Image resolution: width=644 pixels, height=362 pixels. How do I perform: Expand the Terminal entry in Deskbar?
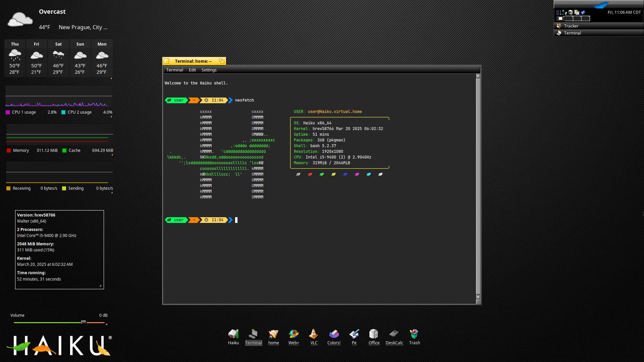click(599, 33)
